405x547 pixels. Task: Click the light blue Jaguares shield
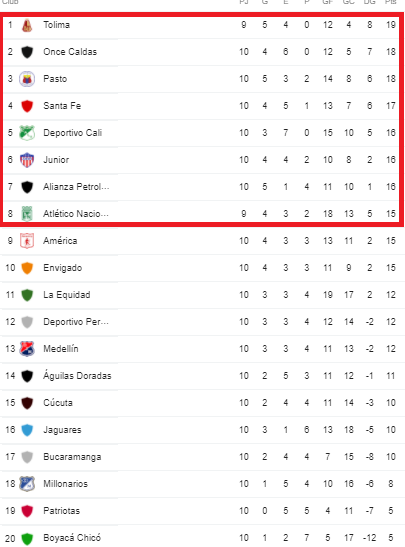(x=27, y=430)
